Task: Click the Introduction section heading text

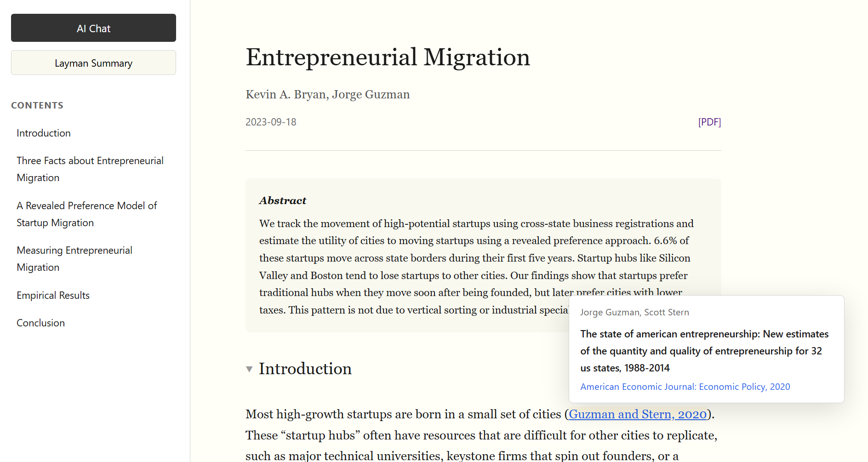Action: point(305,369)
